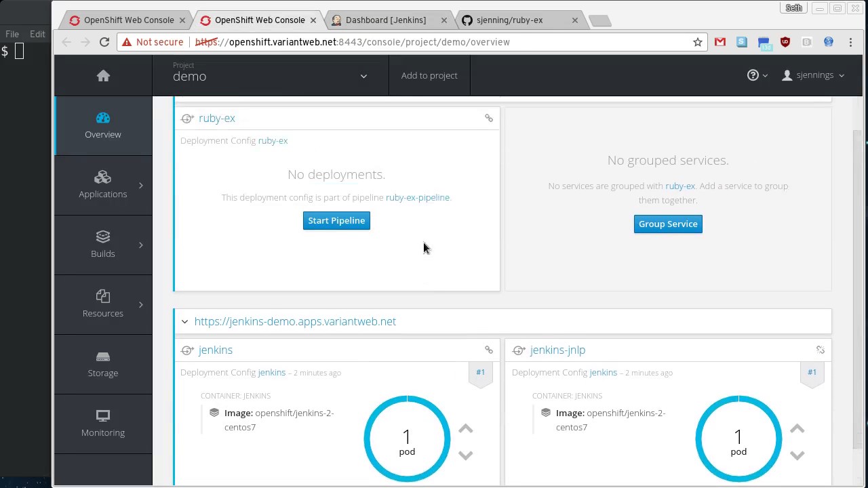Click Add to project
Image resolution: width=868 pixels, height=488 pixels.
coord(429,75)
